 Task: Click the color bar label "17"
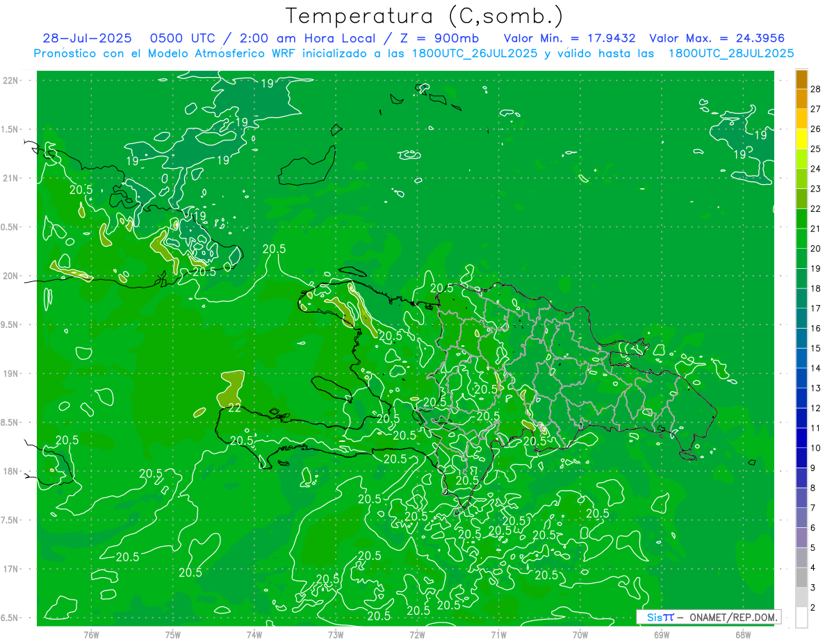pos(815,308)
